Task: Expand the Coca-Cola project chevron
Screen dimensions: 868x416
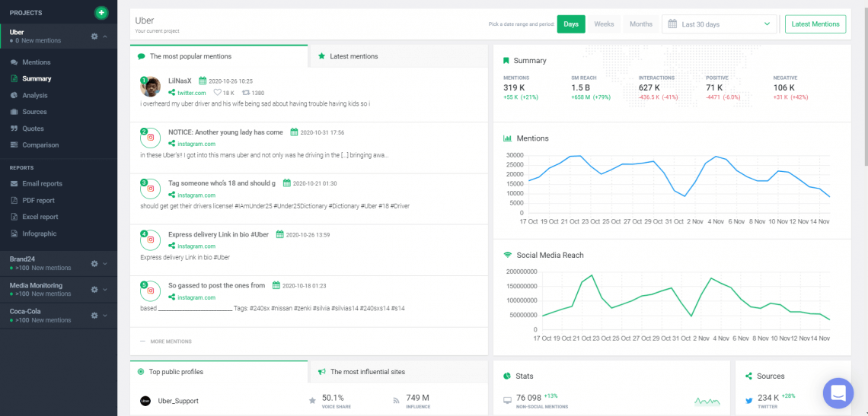Action: point(105,316)
